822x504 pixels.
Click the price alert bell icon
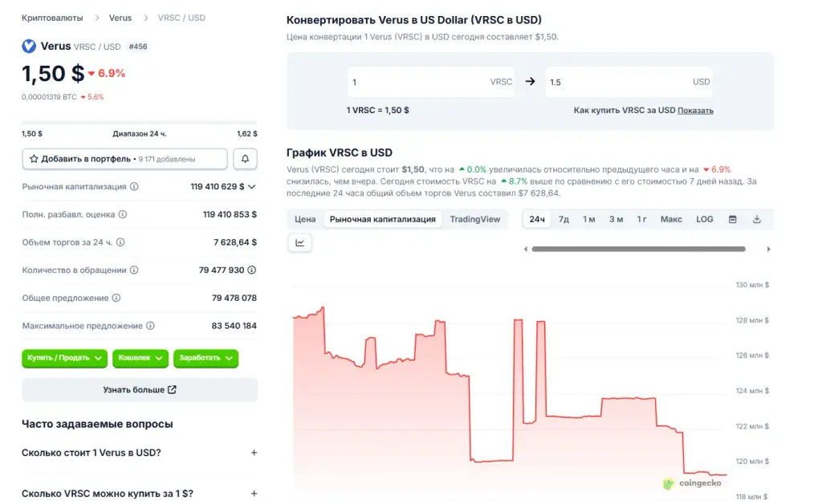click(245, 159)
